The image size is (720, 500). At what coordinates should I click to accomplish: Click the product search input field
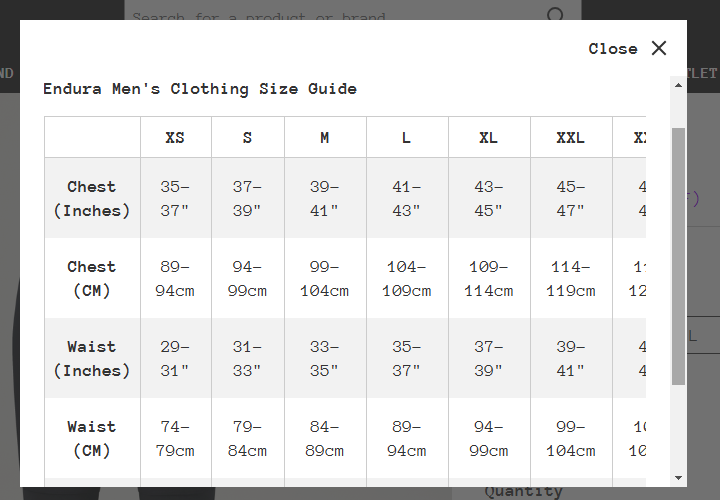[335, 13]
